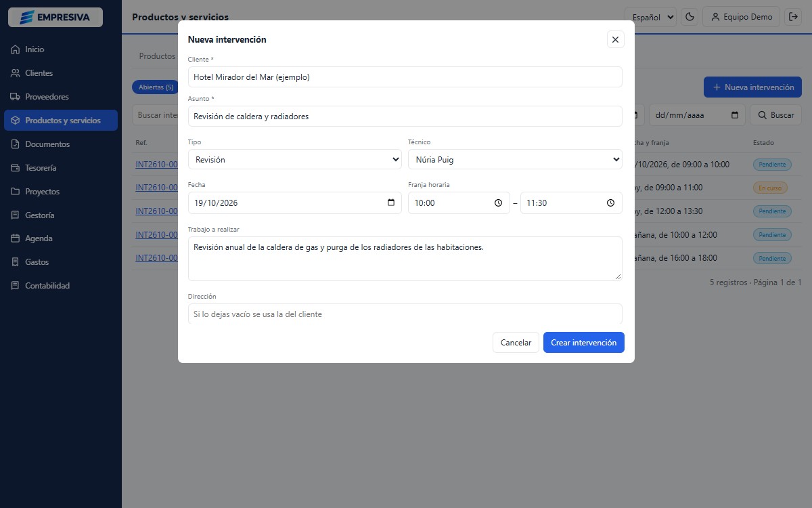Click the Fecha field 19/10/2026
The width and height of the screenshot is (812, 508).
[295, 203]
